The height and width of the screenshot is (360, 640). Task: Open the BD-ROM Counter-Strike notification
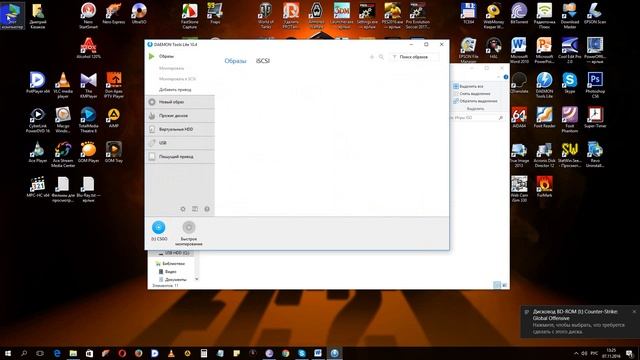[580, 322]
